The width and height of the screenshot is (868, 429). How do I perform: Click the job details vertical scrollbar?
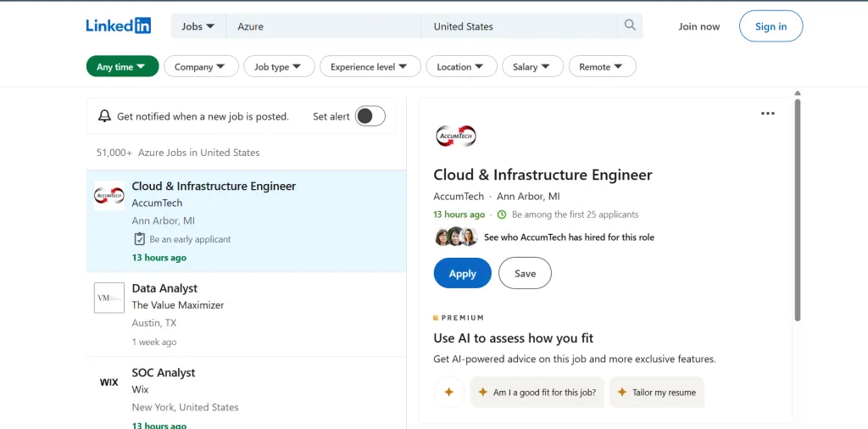point(797,209)
